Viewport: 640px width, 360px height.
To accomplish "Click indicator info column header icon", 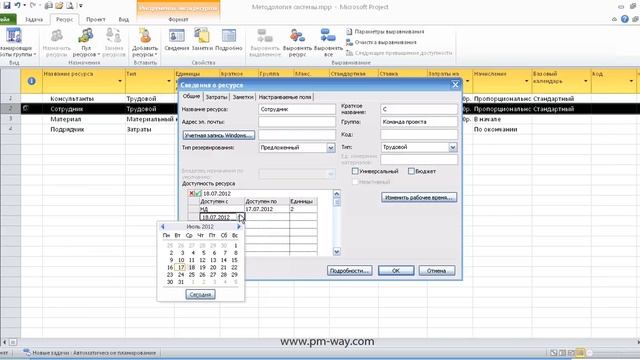I will [31, 81].
